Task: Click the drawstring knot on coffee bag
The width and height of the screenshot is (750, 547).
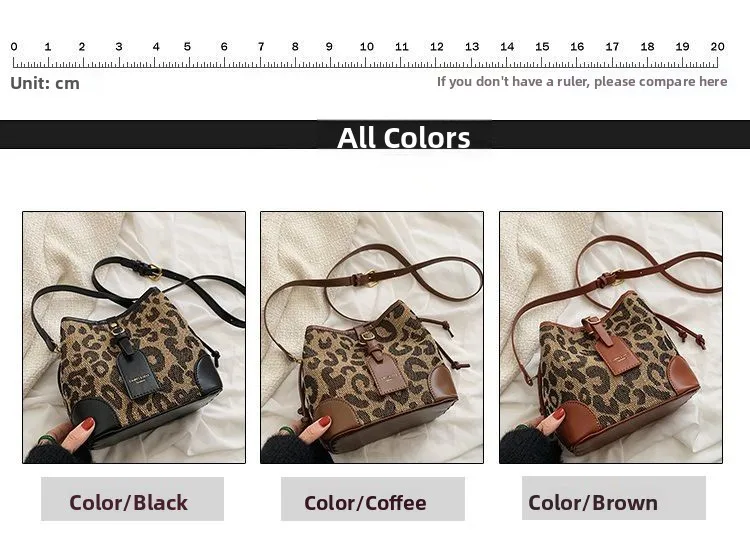Action: (x=446, y=328)
